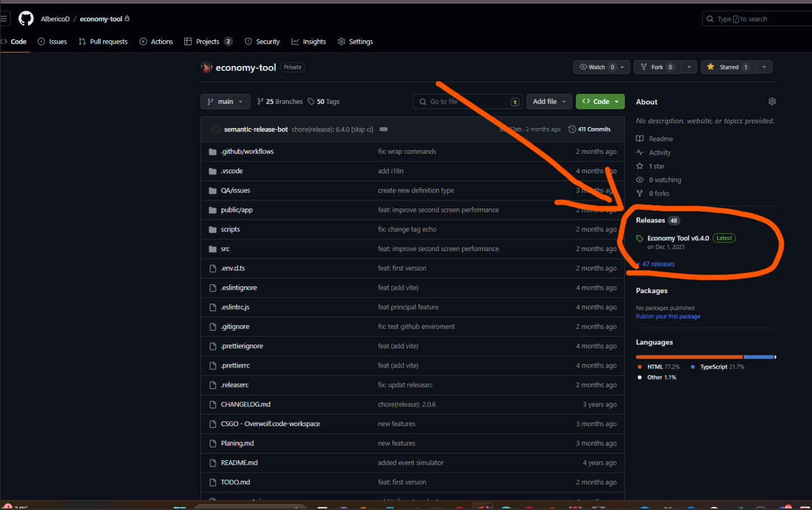The width and height of the screenshot is (812, 510).
Task: Open the Planing.md file
Action: (237, 443)
